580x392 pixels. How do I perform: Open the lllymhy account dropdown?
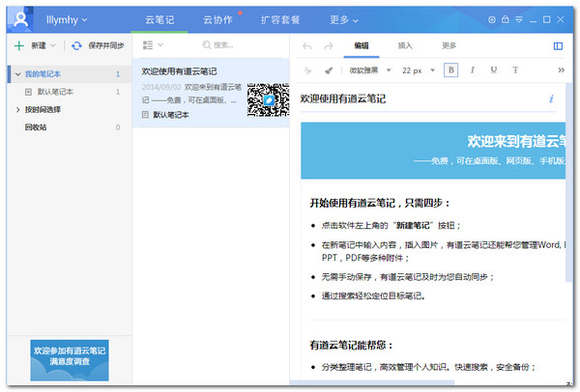(67, 20)
